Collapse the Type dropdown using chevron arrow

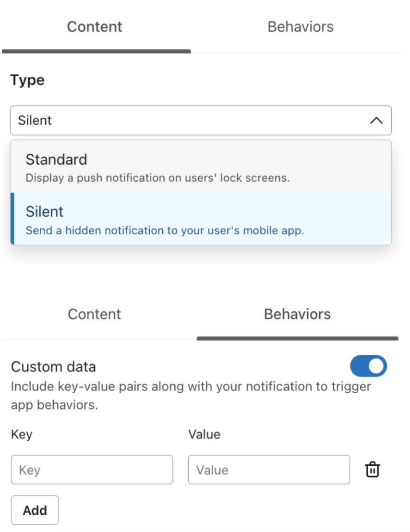coord(376,121)
